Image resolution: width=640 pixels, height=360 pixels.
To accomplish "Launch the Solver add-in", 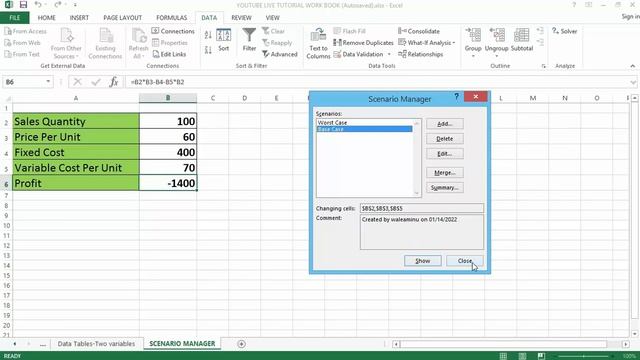I will click(564, 31).
